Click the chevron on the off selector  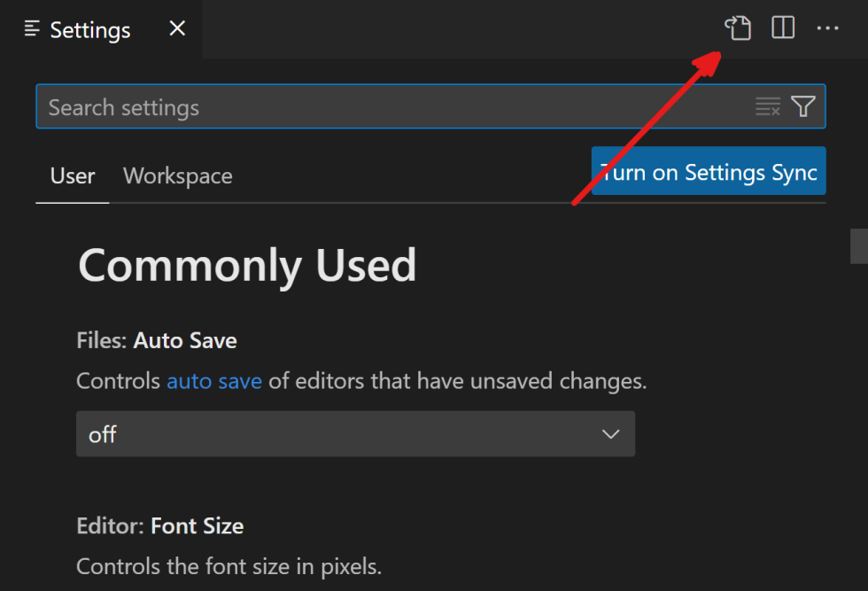[610, 434]
